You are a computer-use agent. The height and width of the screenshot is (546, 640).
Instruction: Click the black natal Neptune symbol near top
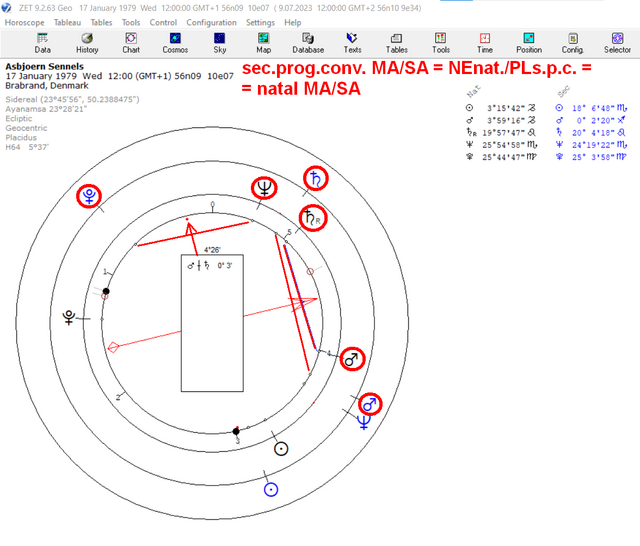pyautogui.click(x=264, y=188)
